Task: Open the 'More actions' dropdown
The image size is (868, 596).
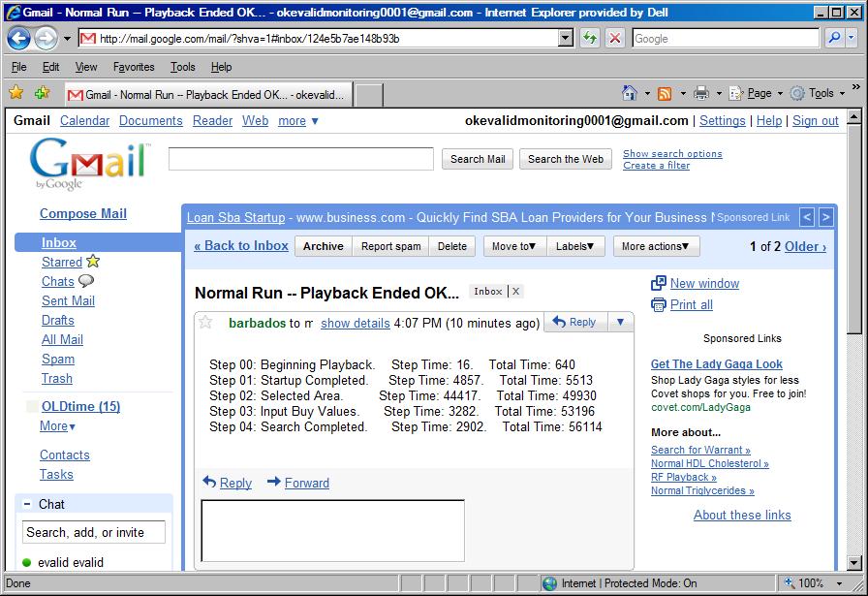Action: point(656,246)
